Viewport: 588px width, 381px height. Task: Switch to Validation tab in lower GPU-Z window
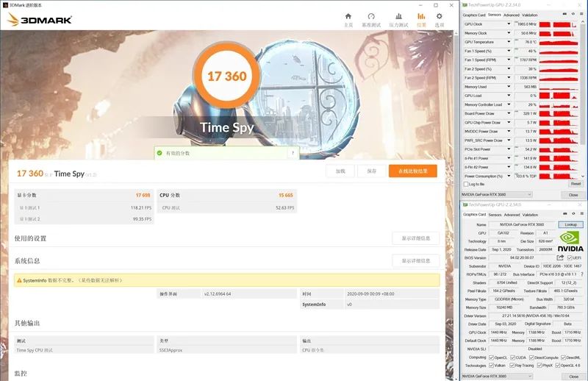(x=530, y=215)
